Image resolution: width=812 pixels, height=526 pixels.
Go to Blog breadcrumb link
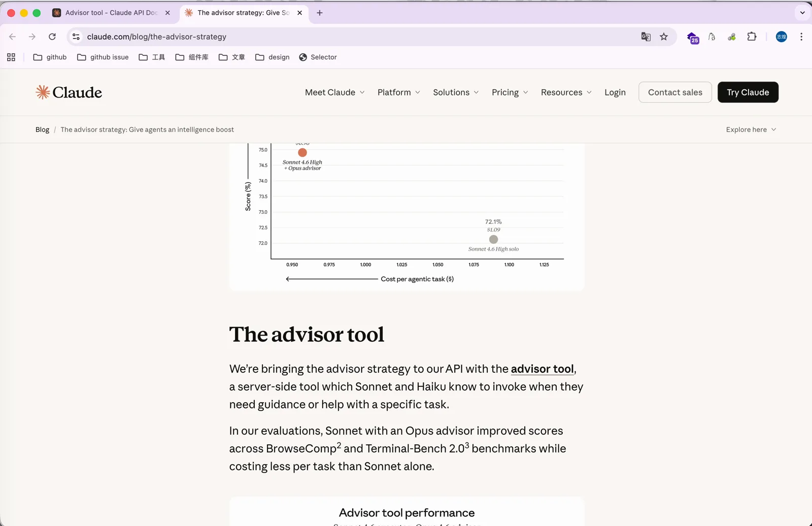(x=42, y=129)
